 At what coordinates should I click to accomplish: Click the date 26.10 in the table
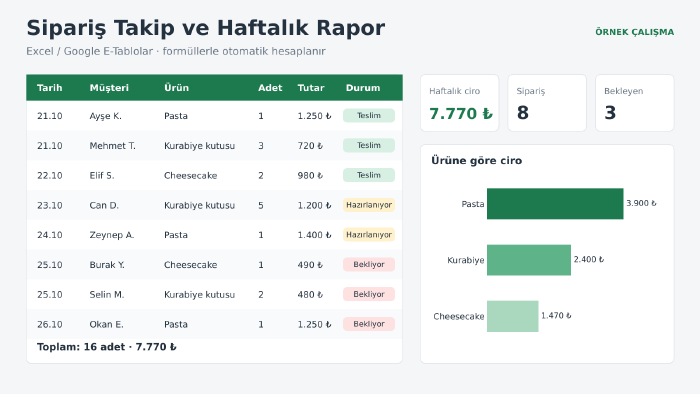coord(50,324)
